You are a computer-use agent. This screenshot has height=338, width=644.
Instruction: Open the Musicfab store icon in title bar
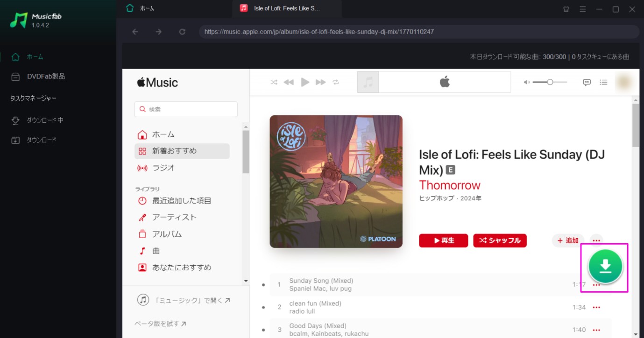coord(566,9)
